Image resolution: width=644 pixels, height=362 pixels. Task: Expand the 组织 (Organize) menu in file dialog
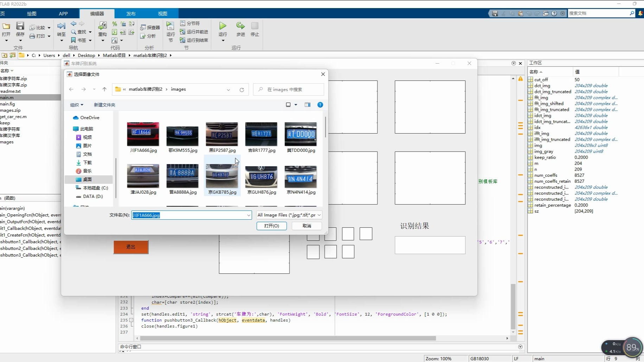[77, 105]
